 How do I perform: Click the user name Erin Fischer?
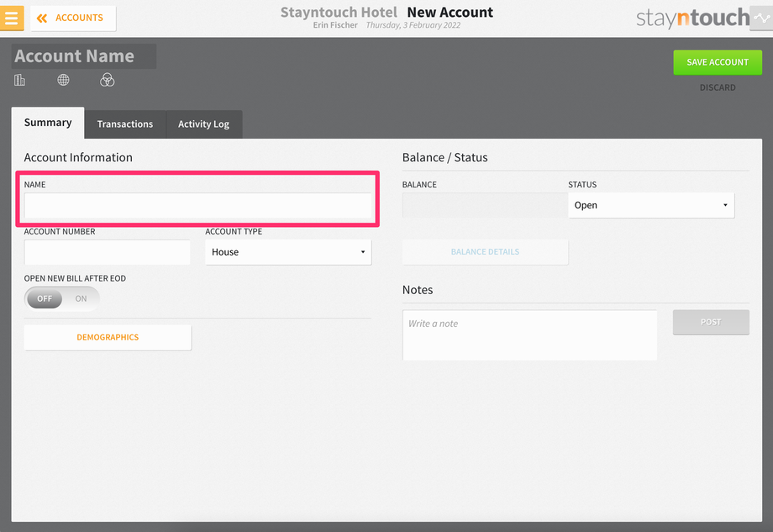pos(335,25)
